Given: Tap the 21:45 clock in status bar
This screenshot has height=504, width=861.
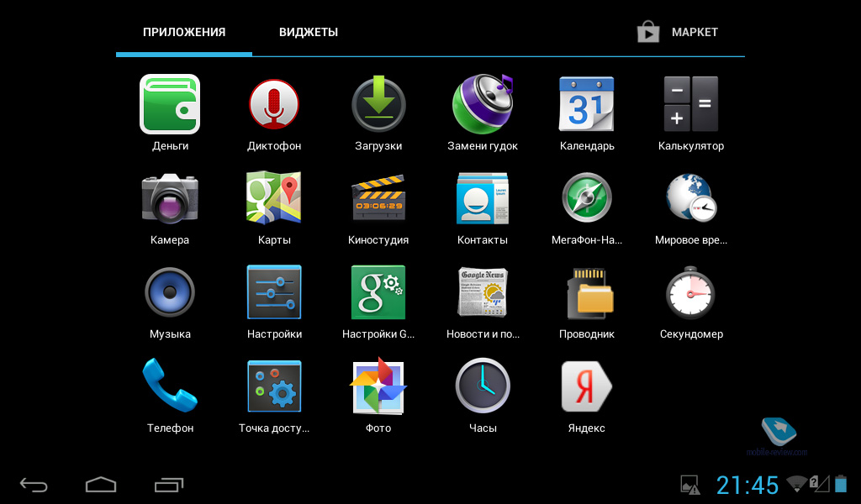Looking at the screenshot, I should [747, 486].
